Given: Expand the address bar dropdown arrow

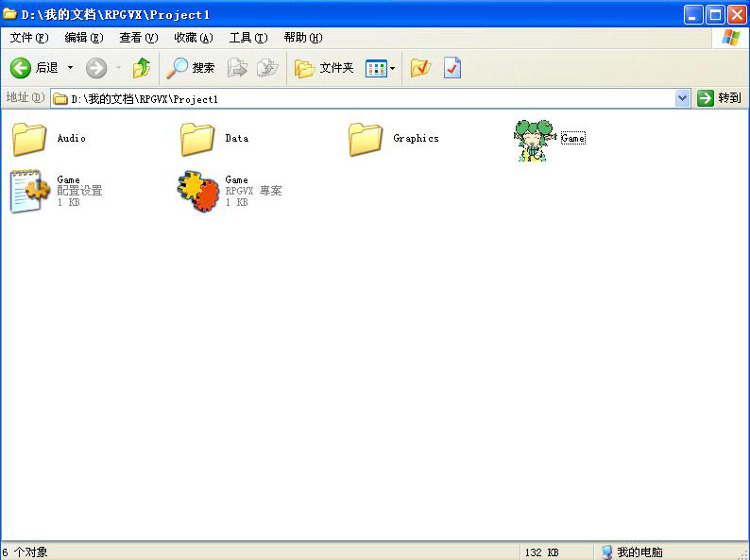Looking at the screenshot, I should 683,99.
